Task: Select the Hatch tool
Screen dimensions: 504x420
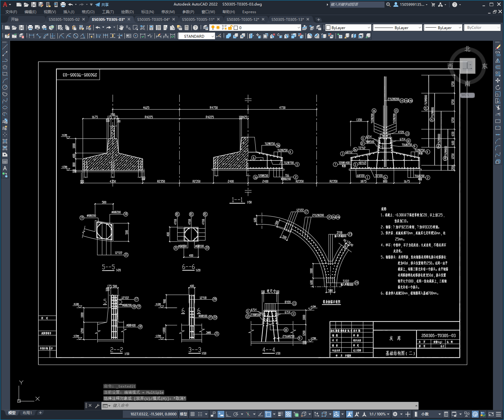Action: tap(5, 141)
